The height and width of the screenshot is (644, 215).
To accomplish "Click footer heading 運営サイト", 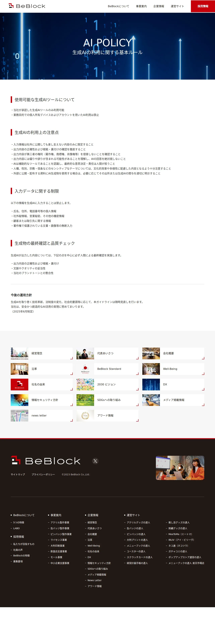I will pyautogui.click(x=133, y=515).
